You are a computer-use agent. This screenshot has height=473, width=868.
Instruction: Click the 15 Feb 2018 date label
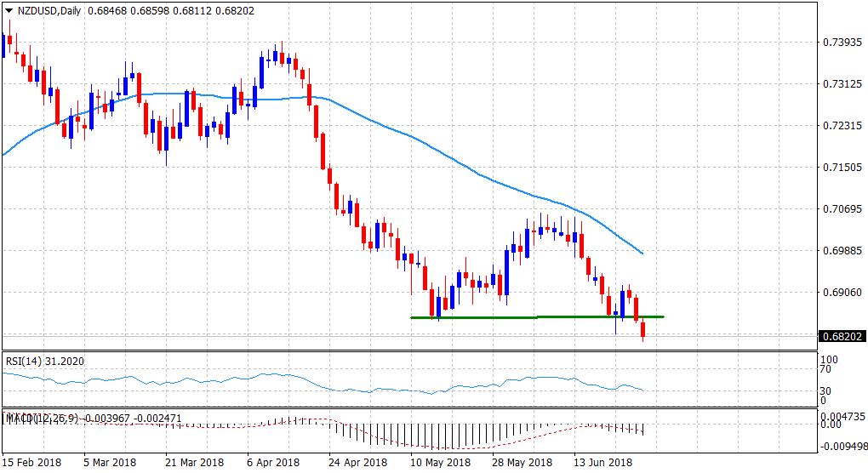pyautogui.click(x=34, y=462)
